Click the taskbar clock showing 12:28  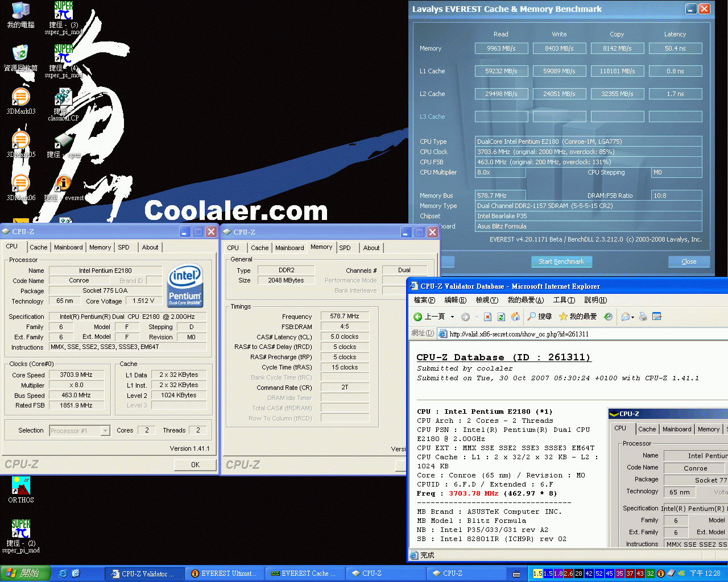pos(705,573)
